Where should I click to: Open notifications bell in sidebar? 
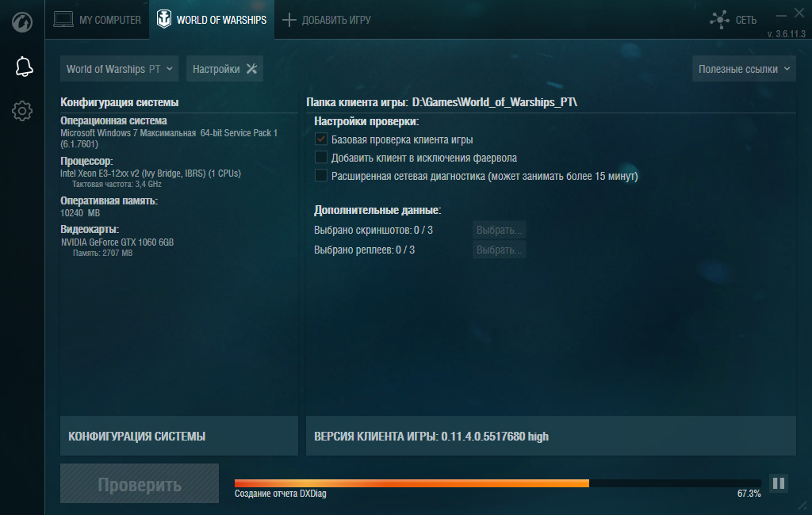pyautogui.click(x=24, y=67)
